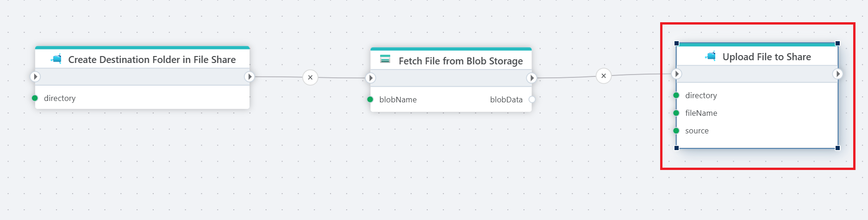Click blob storage icon on Fetch File node
Viewport: 868px width, 220px height.
(385, 59)
